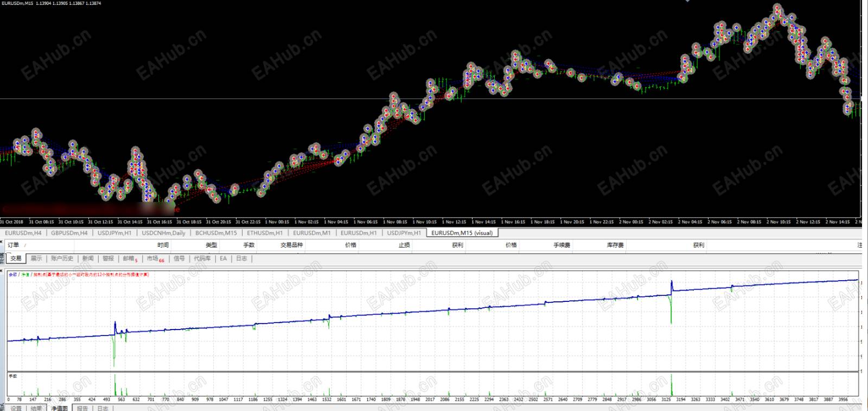The height and width of the screenshot is (411, 868).
Task: Click the 获利 column header after 库存费
Action: [x=699, y=245]
